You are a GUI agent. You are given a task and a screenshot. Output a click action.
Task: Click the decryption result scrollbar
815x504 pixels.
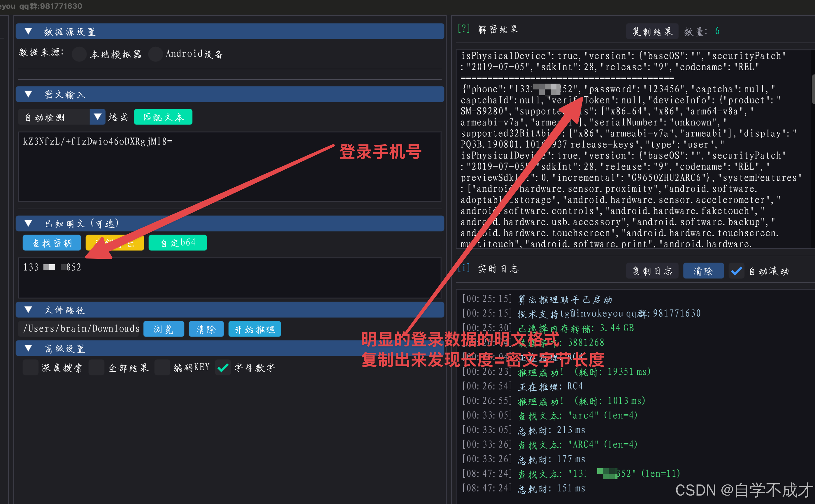pos(813,90)
